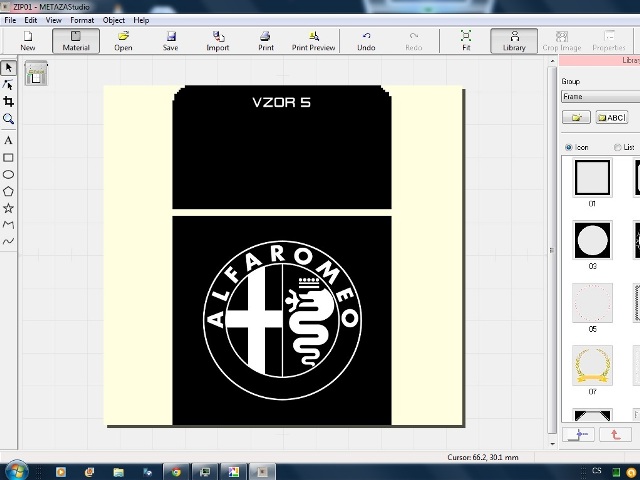Select the circle frame thumbnail 03

pyautogui.click(x=592, y=240)
